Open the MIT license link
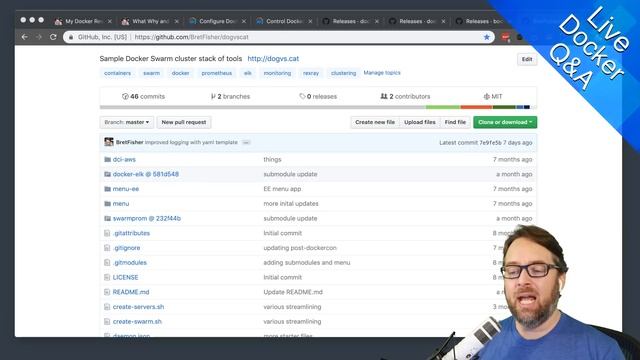 (x=493, y=96)
